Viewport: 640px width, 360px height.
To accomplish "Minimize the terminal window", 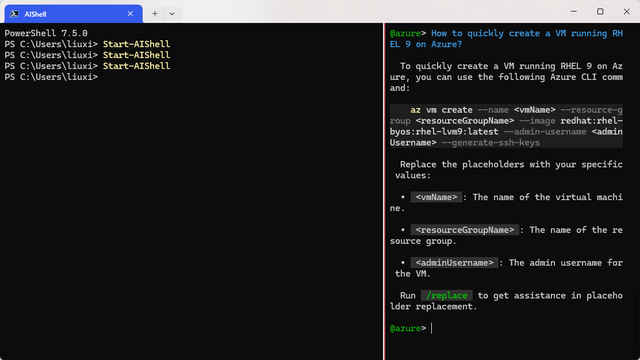I will tap(574, 11).
